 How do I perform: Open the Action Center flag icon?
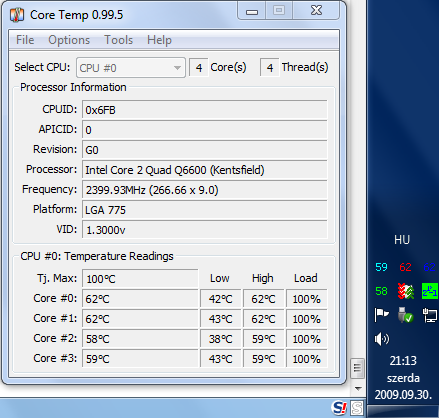point(381,315)
